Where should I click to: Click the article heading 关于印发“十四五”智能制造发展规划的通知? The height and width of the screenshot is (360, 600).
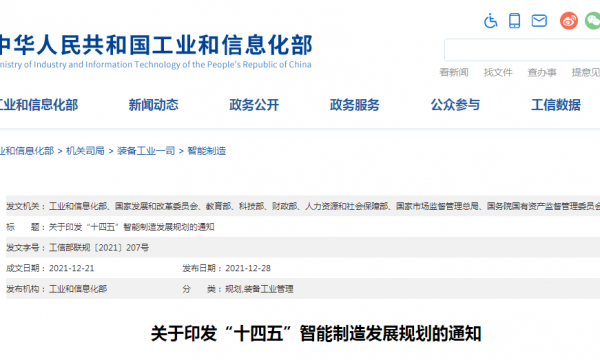(x=316, y=333)
